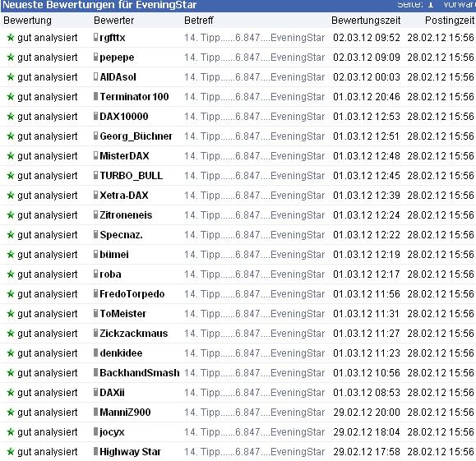The width and height of the screenshot is (476, 461).
Task: Click the status icon beside jocyx
Action: tap(95, 431)
